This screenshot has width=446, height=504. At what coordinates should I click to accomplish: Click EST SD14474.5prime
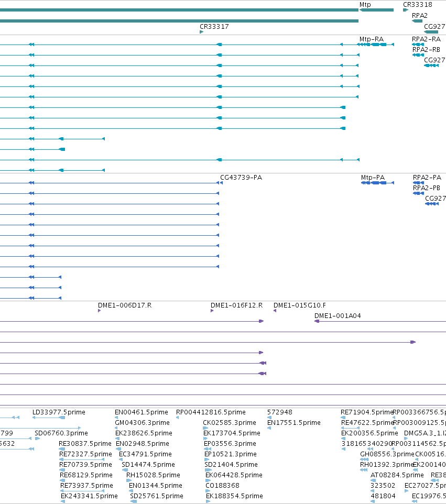click(x=148, y=465)
